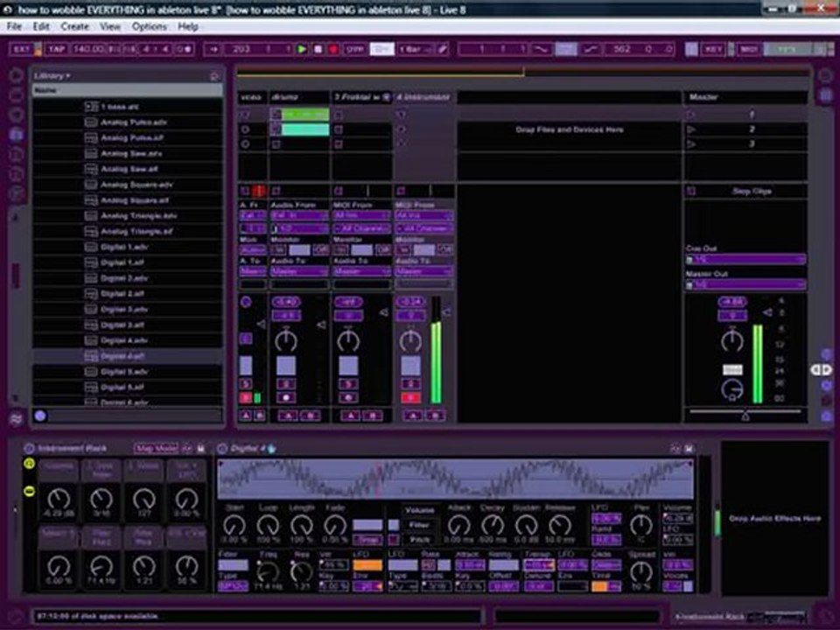Set drums track Monitor to Off
This screenshot has width=840, height=630.
[x=320, y=249]
